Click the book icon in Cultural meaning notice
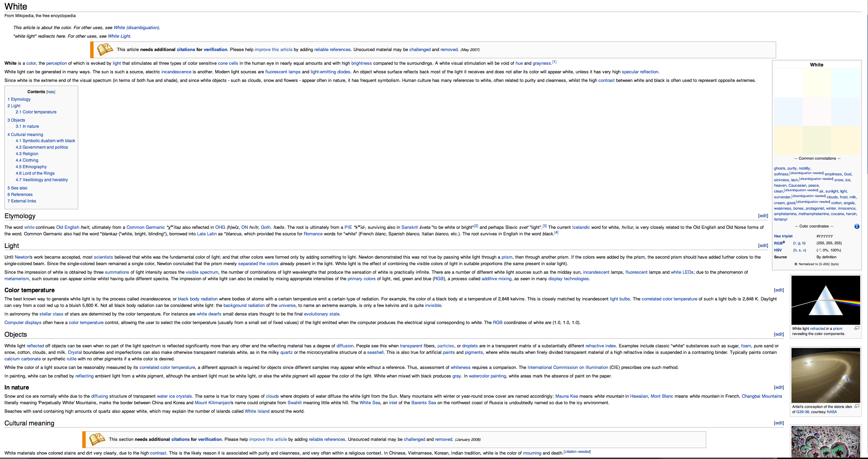 [97, 439]
